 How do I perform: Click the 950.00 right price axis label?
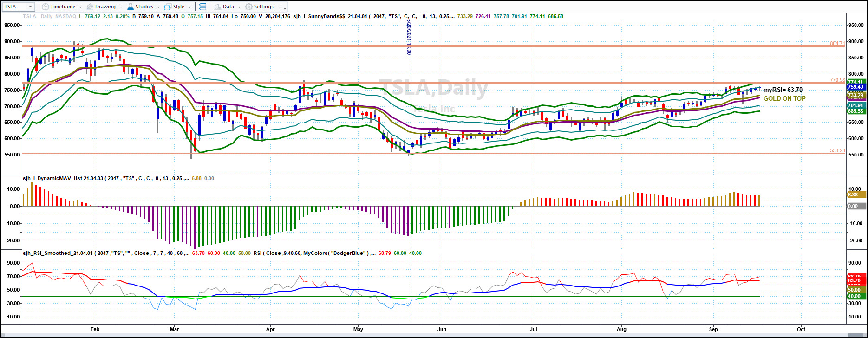pos(855,26)
